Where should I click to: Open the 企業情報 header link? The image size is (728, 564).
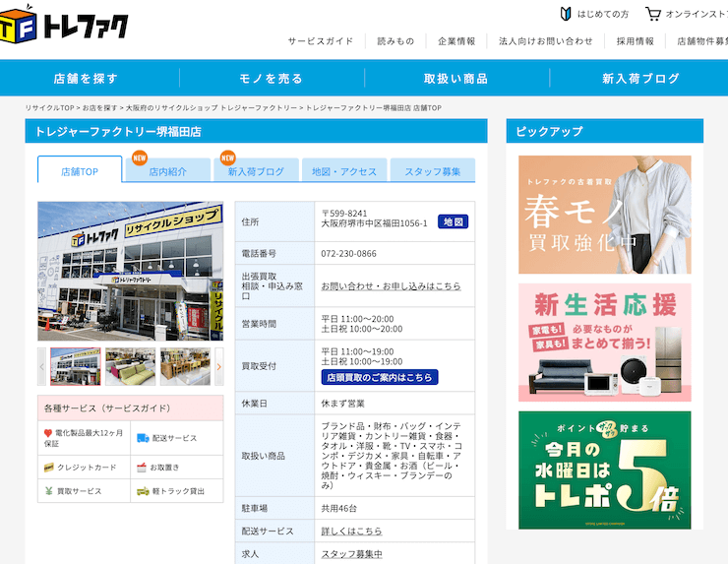coord(456,41)
